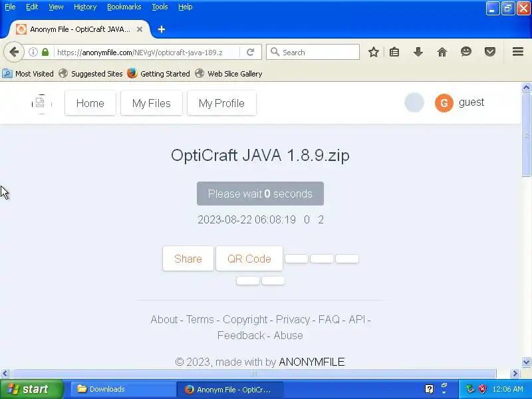Open a new tab with plus button
Image resolution: width=532 pixels, height=399 pixels.
click(x=162, y=29)
